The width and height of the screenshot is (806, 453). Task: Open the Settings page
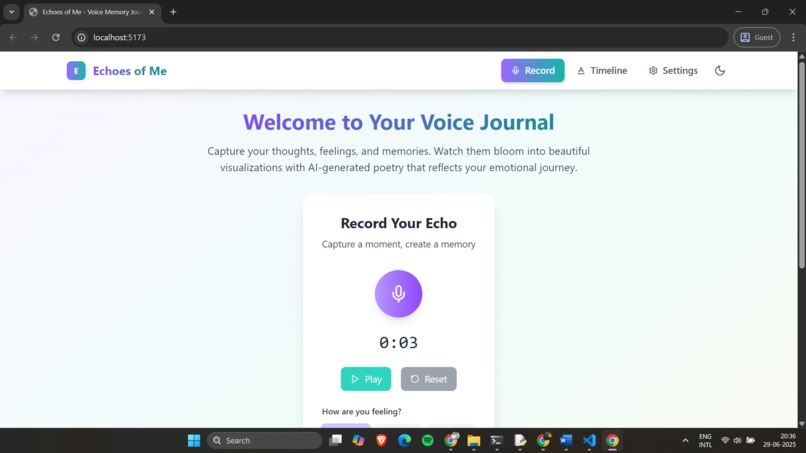click(673, 70)
